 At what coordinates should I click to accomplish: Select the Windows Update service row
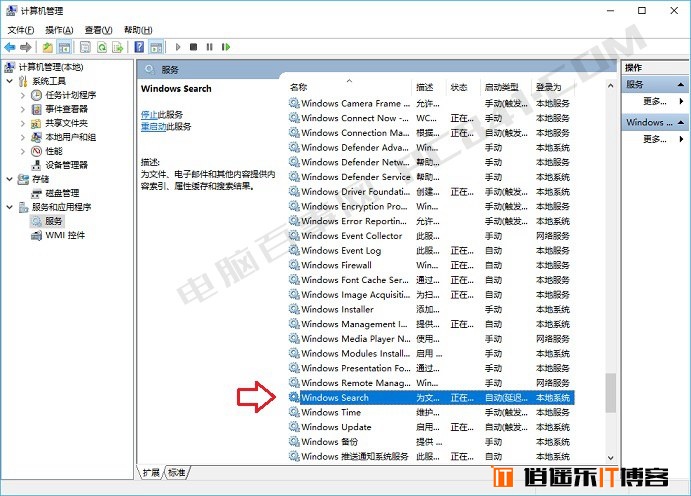pos(431,427)
